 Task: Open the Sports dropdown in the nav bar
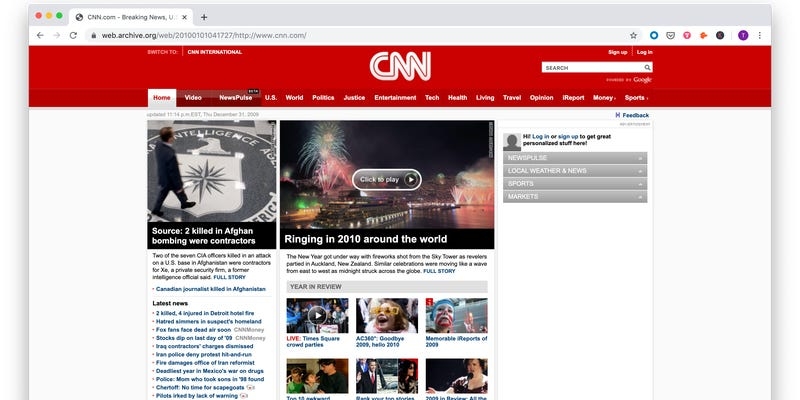tap(636, 98)
